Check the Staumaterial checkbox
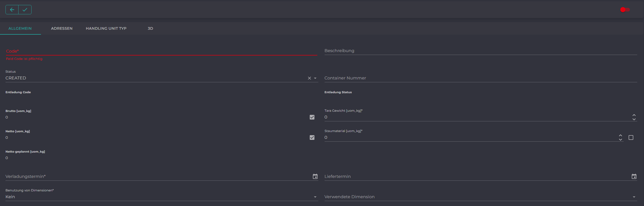Image resolution: width=644 pixels, height=206 pixels. pos(631,138)
